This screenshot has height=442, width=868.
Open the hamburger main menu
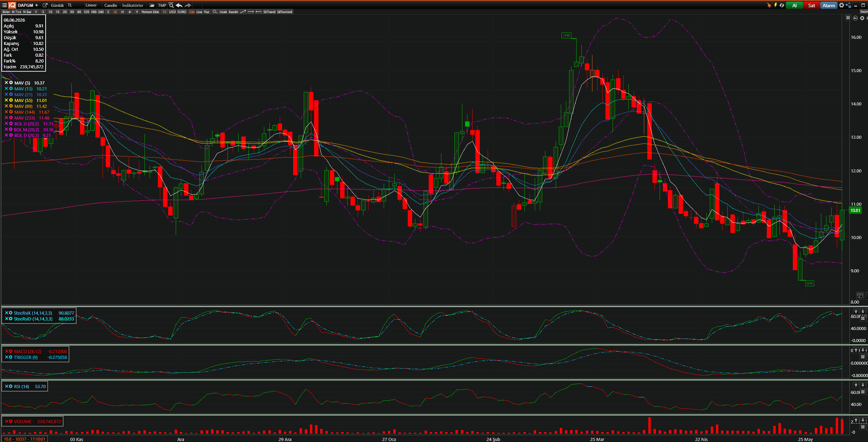click(4, 5)
